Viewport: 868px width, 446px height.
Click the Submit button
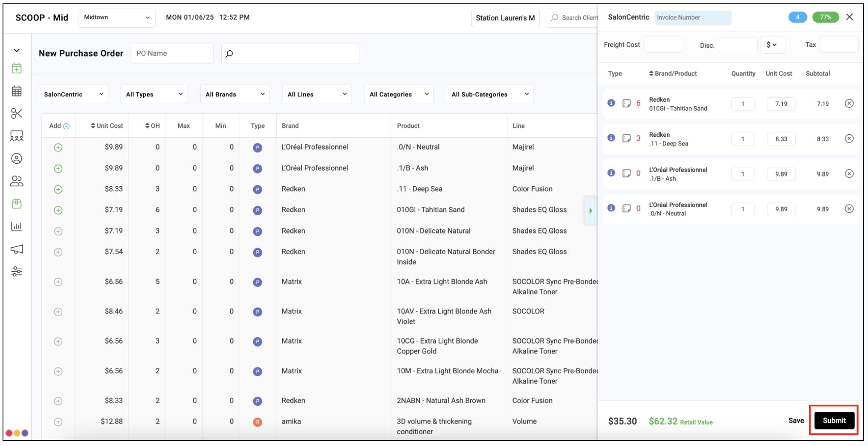(834, 420)
